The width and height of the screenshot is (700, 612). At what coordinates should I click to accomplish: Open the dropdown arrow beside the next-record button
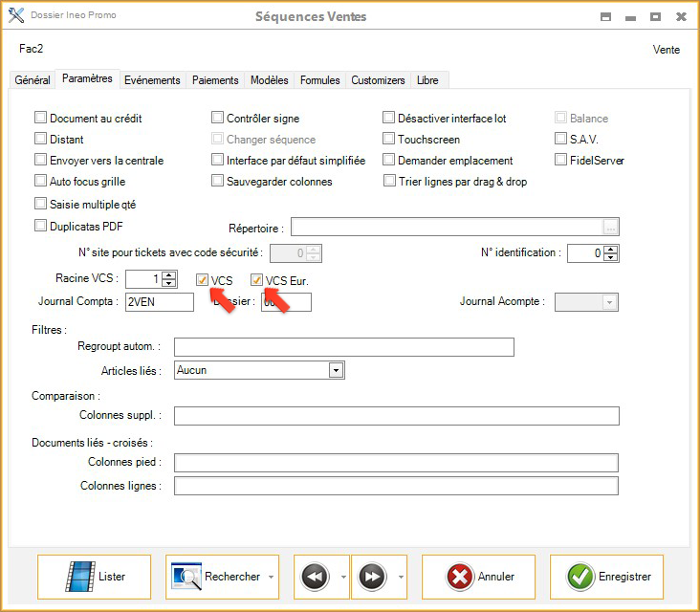point(399,578)
